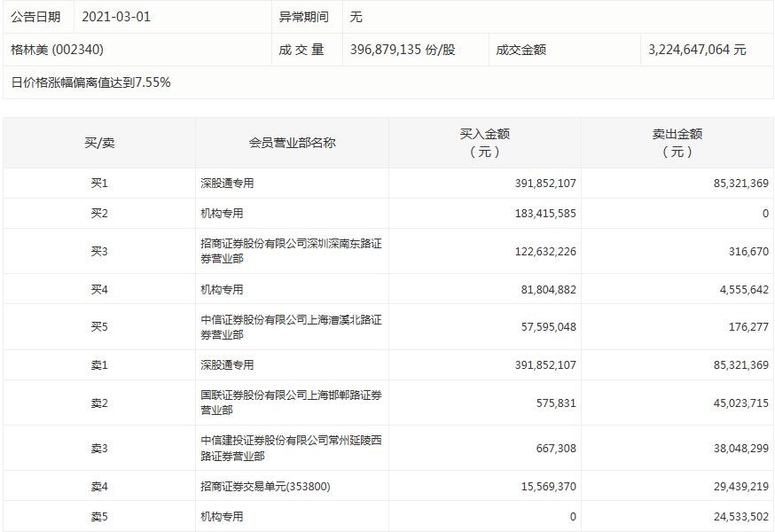Select sell amount 85,321,369 in 卖1 row
The height and width of the screenshot is (532, 775).
741,365
